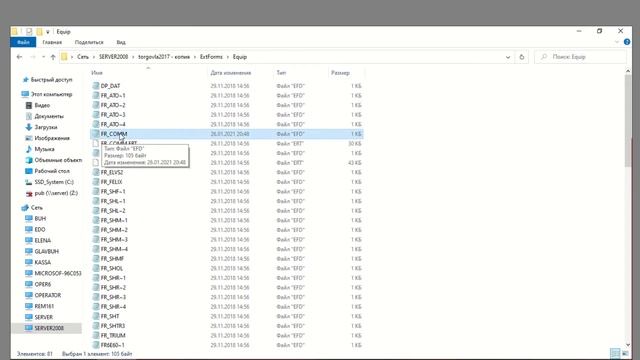Go back with the back arrow
This screenshot has height=360, width=640.
tap(19, 57)
